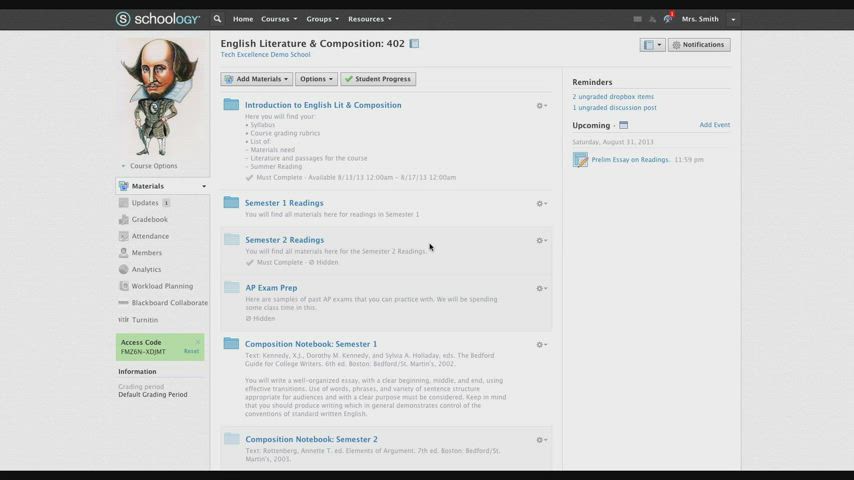Click the search magnifier icon
Viewport: 854px width, 480px height.
217,19
